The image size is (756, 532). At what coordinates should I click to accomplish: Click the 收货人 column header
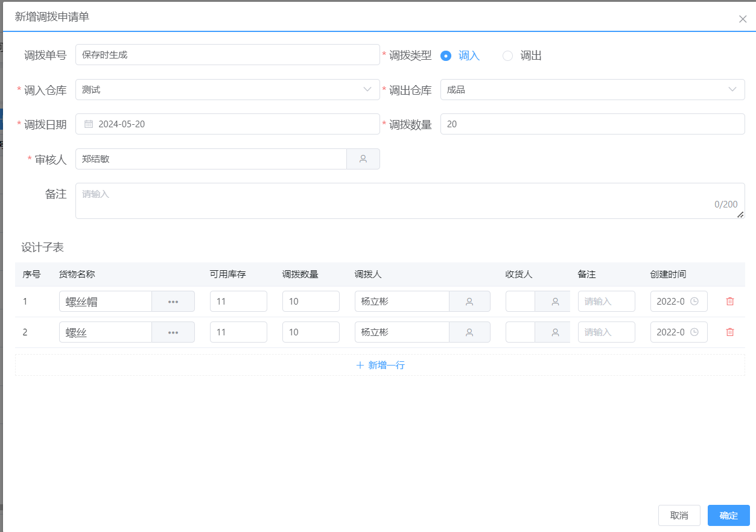point(519,274)
